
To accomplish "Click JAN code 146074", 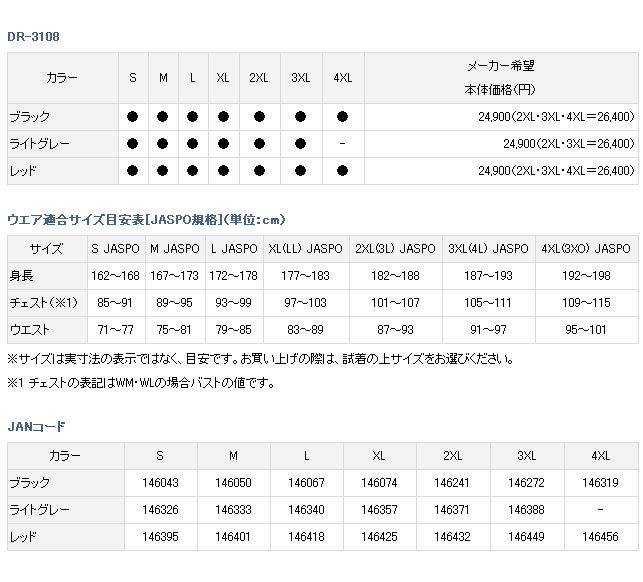I will click(x=379, y=483).
